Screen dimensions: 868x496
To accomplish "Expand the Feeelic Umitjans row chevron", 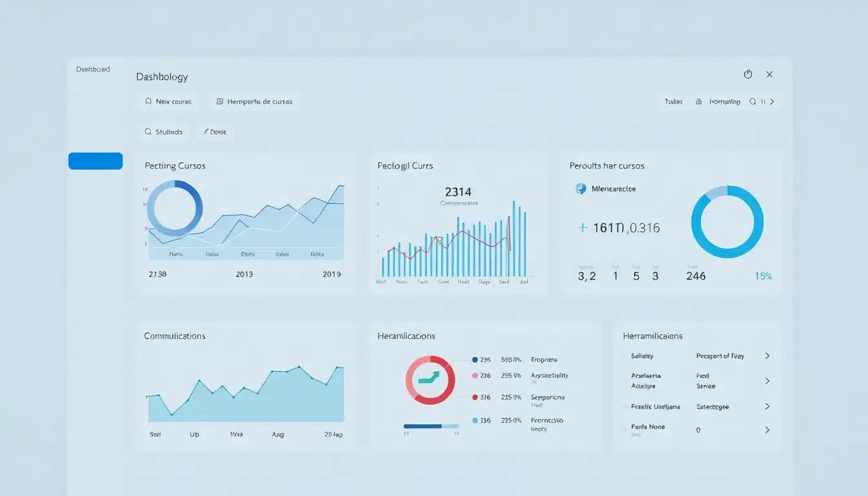I will tap(767, 406).
